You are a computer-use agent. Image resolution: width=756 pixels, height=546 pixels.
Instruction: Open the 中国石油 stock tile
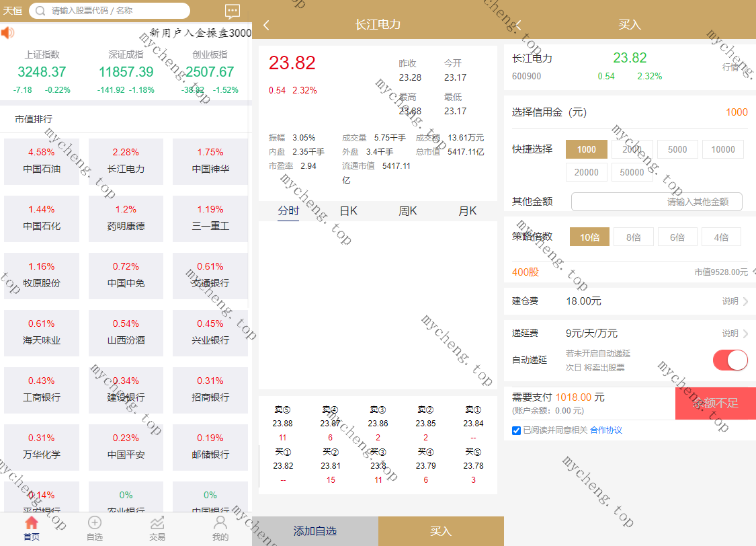42,161
